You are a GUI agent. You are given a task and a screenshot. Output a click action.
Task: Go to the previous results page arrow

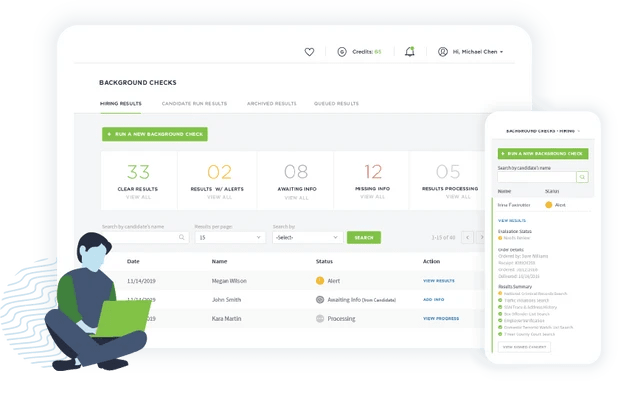(x=467, y=237)
